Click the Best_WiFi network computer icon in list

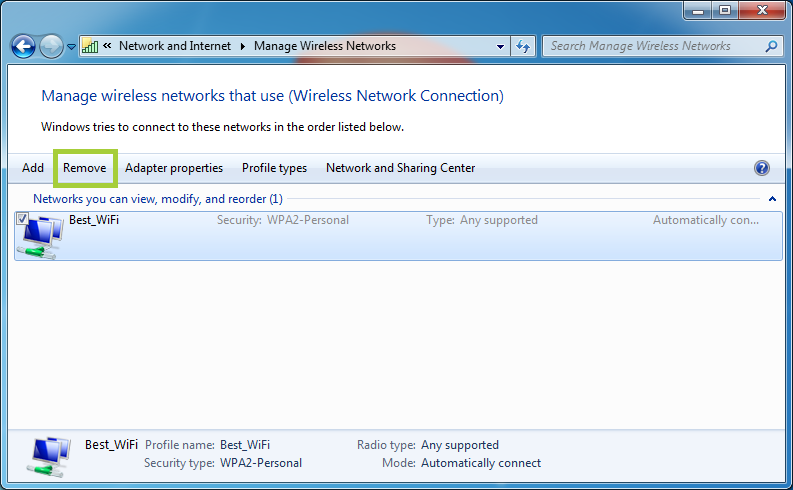(42, 237)
